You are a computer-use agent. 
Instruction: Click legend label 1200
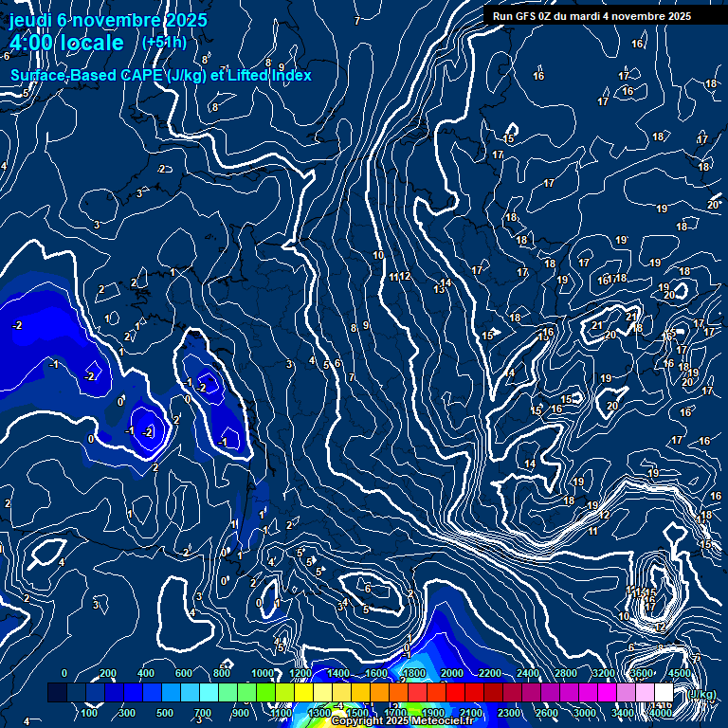[x=300, y=673]
